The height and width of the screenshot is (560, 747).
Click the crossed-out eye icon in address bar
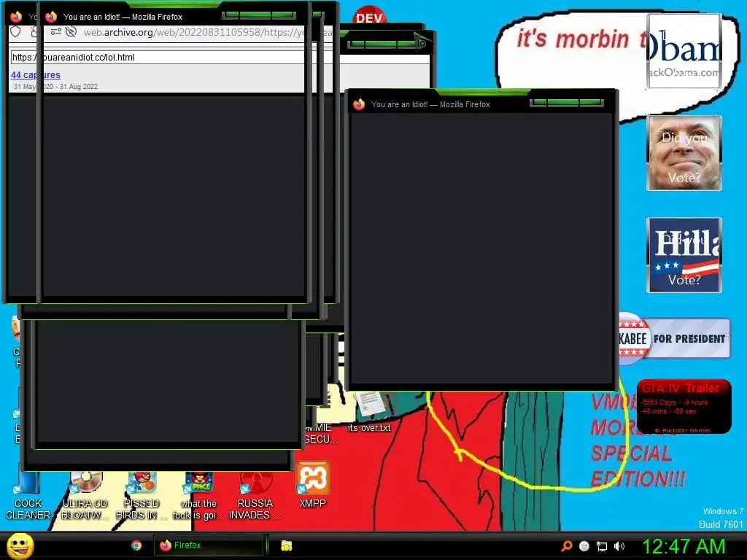pyautogui.click(x=71, y=32)
